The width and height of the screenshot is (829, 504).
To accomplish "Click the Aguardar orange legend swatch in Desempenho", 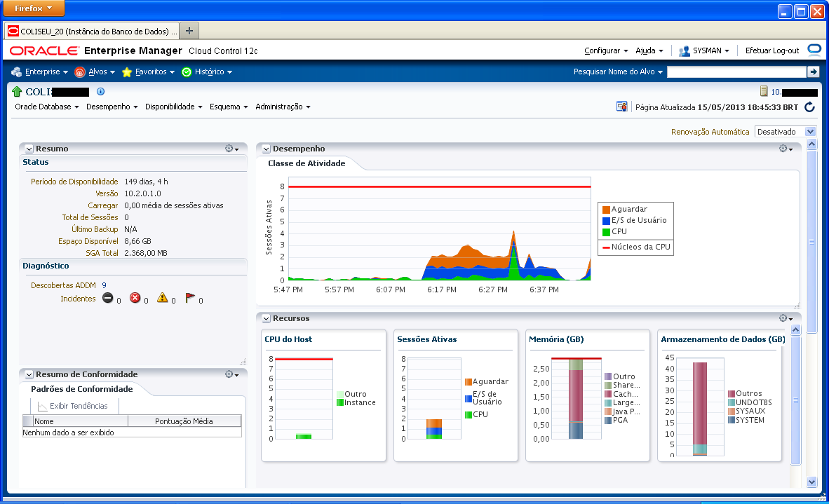I will 606,210.
